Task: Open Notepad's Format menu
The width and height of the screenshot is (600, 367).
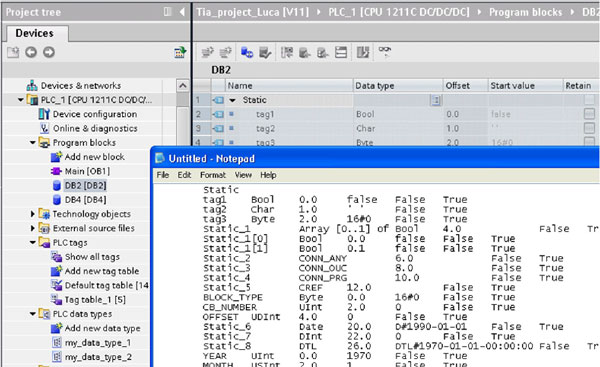Action: [x=213, y=175]
